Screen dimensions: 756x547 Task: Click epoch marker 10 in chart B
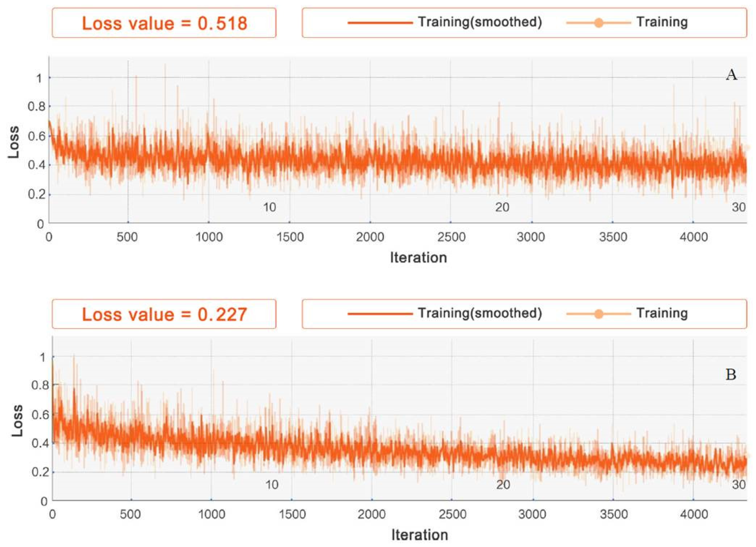click(272, 485)
